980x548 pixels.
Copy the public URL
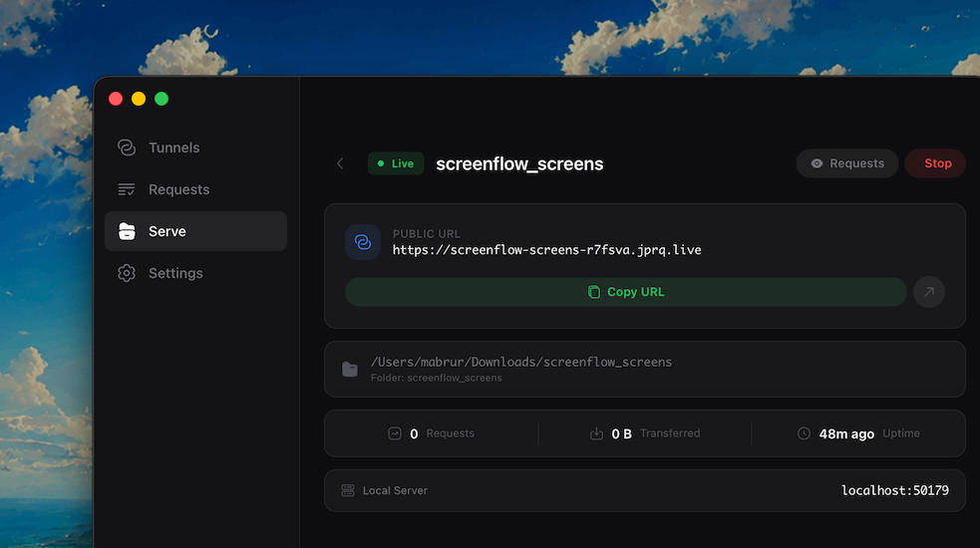pyautogui.click(x=626, y=292)
